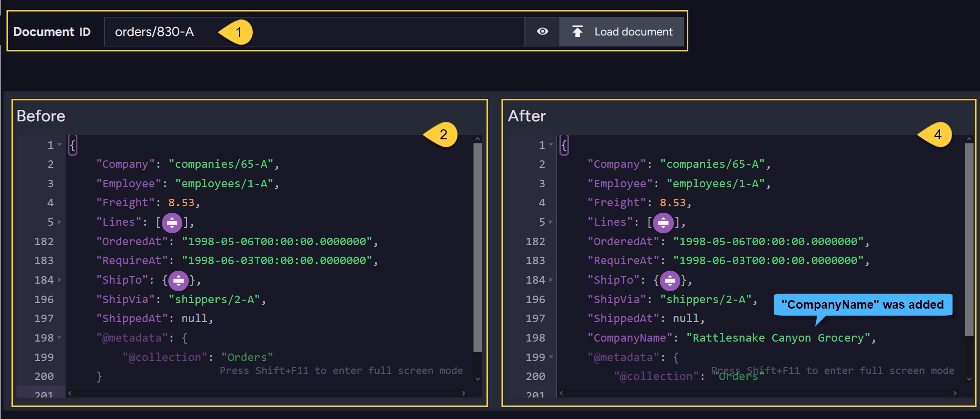Expand collapsed Lines array in After panel

tap(663, 223)
